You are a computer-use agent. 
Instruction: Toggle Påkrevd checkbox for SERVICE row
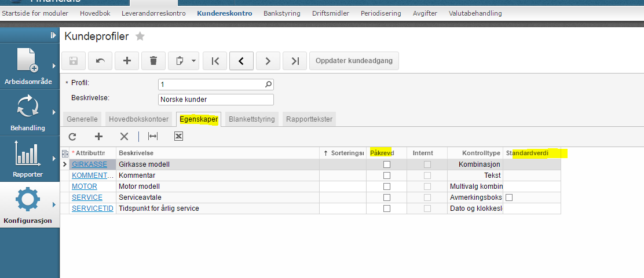[387, 197]
